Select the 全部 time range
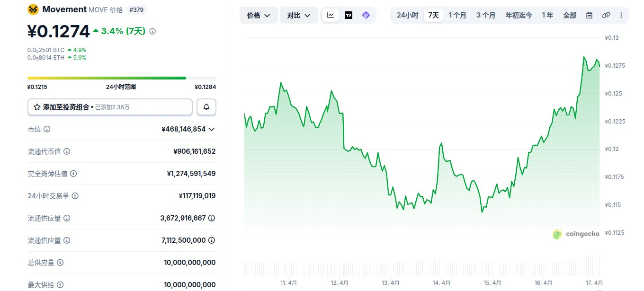Image resolution: width=644 pixels, height=291 pixels. point(570,15)
